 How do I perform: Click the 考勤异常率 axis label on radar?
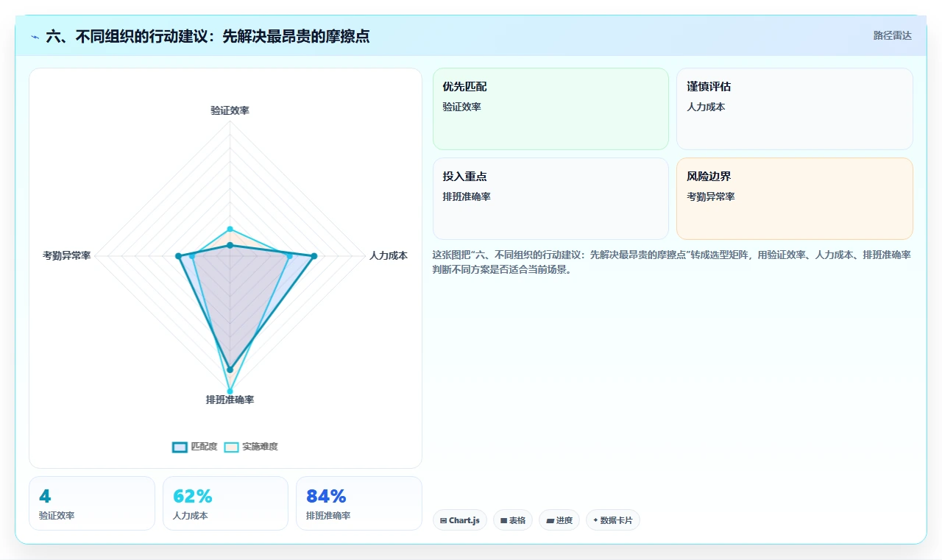(67, 256)
